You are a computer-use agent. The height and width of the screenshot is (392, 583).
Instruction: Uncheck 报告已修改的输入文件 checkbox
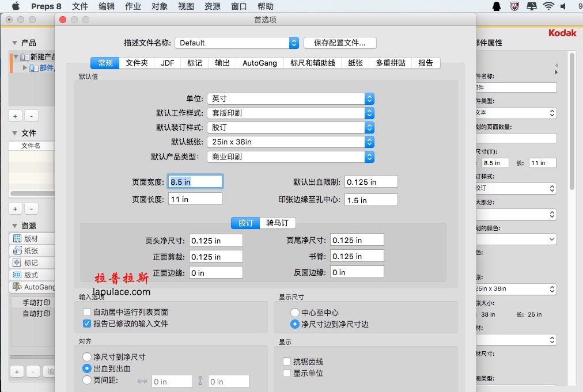(x=88, y=324)
